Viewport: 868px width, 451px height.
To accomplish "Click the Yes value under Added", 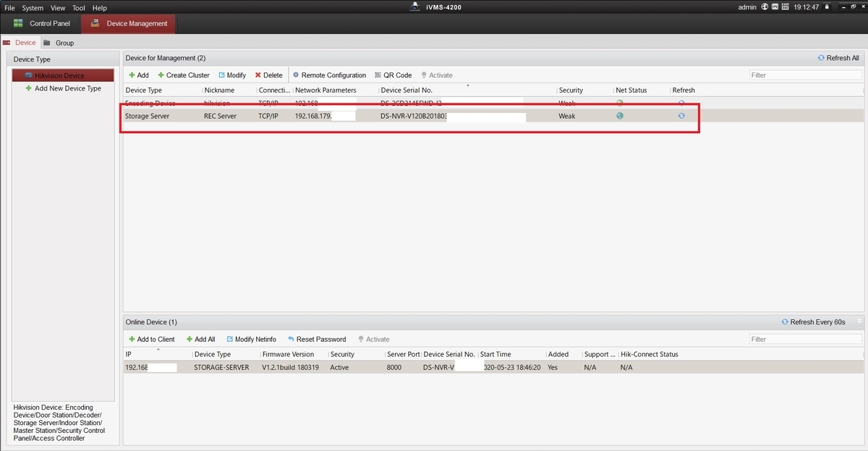I will click(553, 368).
